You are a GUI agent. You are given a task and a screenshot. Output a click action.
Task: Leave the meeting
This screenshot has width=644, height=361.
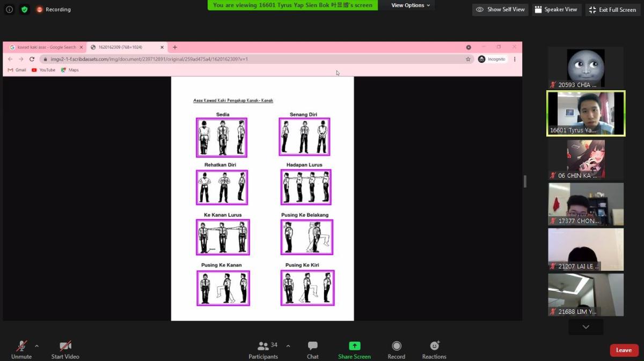624,350
